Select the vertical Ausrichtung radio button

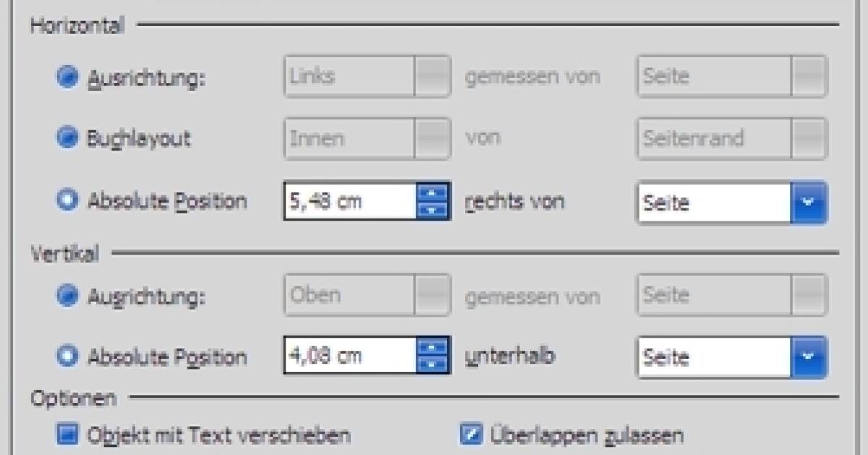pyautogui.click(x=67, y=294)
